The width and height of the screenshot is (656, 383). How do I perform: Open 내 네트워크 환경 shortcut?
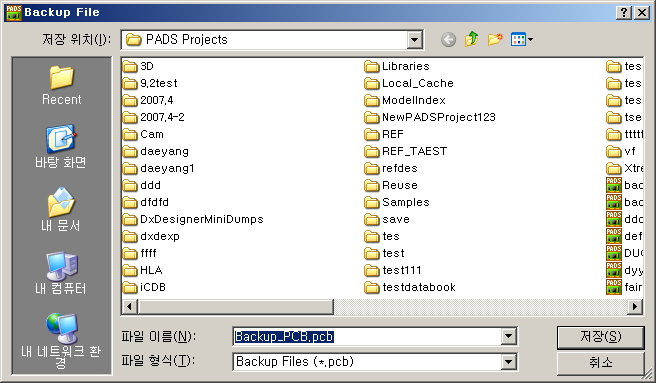[61, 341]
